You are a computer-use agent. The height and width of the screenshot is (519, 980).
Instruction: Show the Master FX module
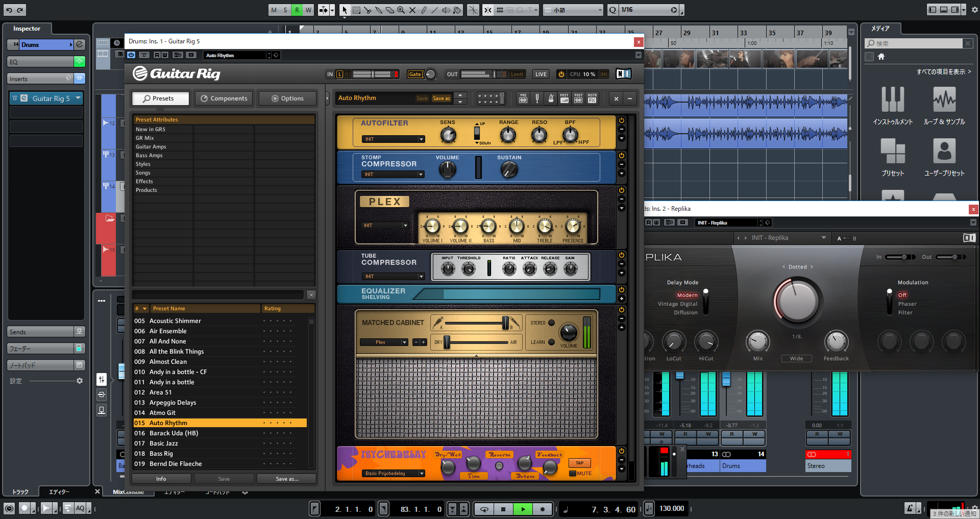point(592,98)
